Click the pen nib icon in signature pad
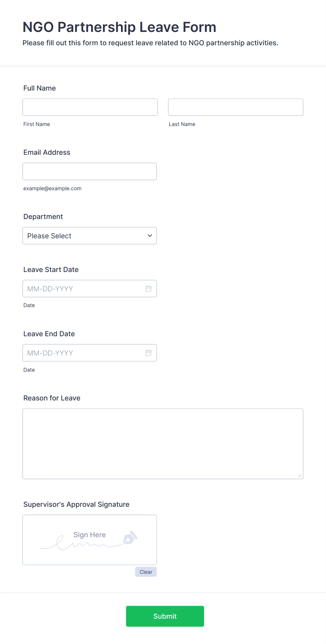 tap(130, 538)
